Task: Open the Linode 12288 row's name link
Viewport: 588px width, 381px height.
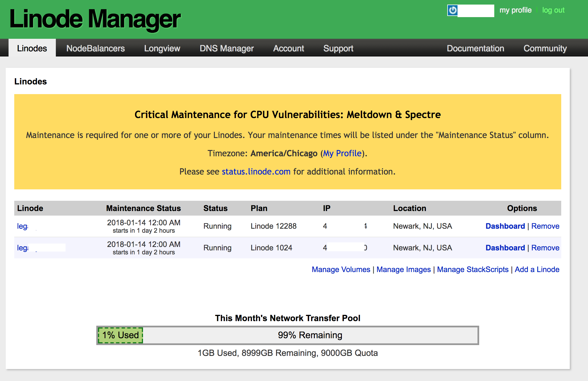Action: pyautogui.click(x=23, y=226)
